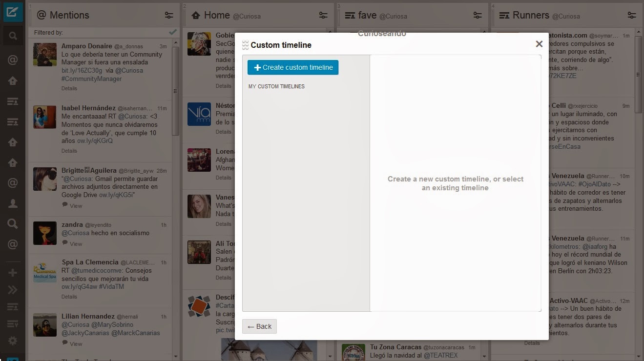Expand Details on Amparo Donaire's tweet
The image size is (644, 361).
pyautogui.click(x=69, y=88)
